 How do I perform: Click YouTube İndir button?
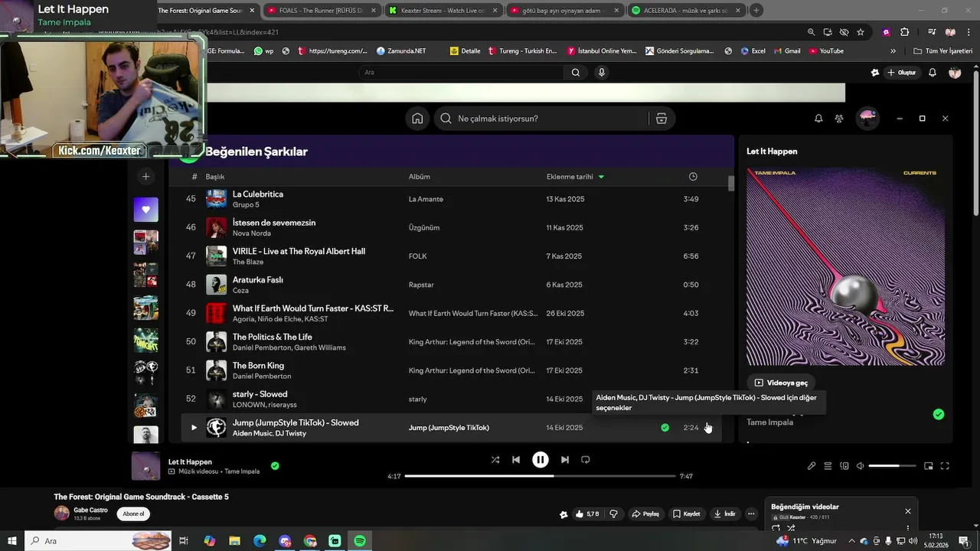pos(724,514)
